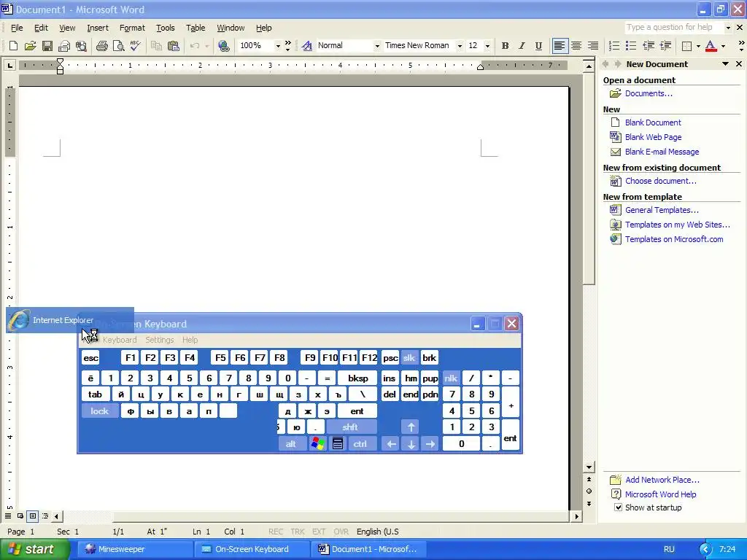This screenshot has height=560, width=747.
Task: Toggle Underline formatting
Action: [538, 46]
